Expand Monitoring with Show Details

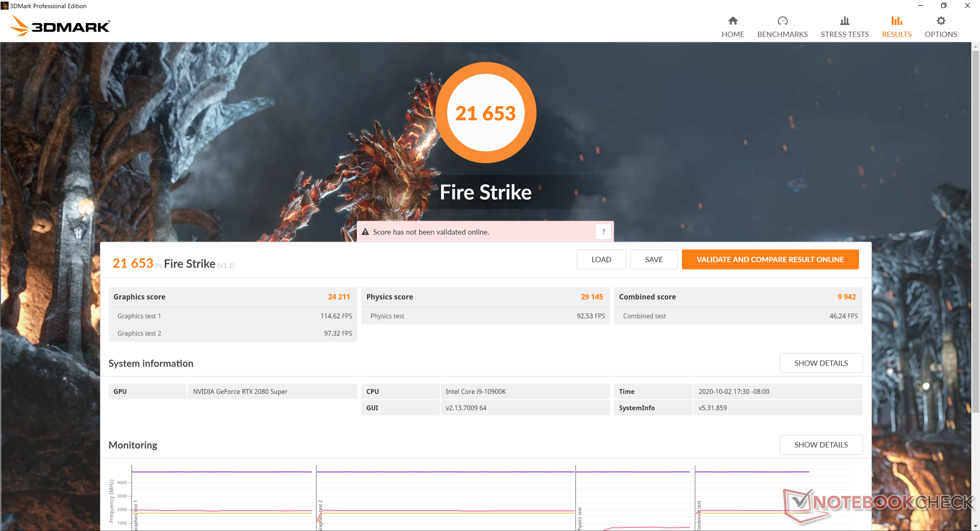point(821,445)
